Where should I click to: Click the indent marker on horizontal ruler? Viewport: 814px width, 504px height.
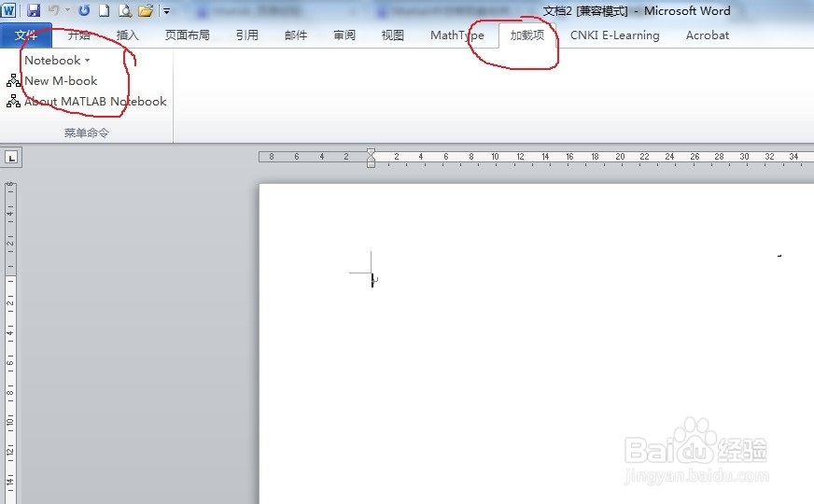click(x=371, y=158)
